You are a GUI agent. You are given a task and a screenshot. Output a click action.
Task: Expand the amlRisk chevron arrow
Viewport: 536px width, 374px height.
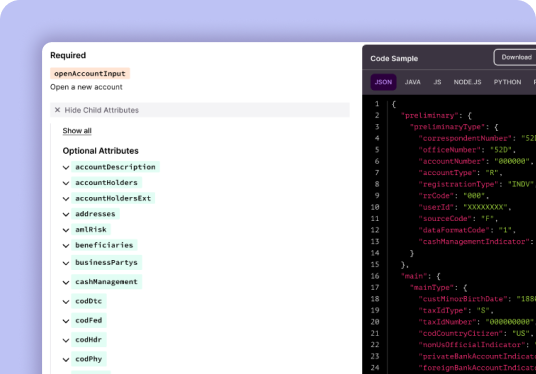[x=66, y=230]
